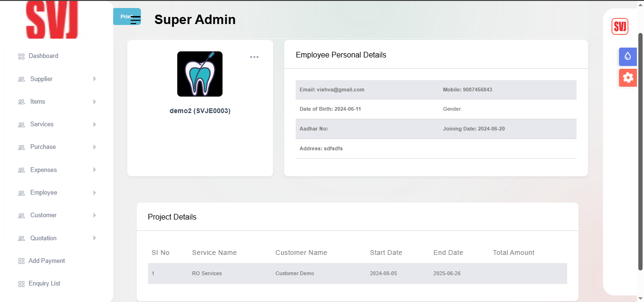Image resolution: width=644 pixels, height=302 pixels.
Task: Click the blue droplet theme icon
Action: (x=627, y=56)
